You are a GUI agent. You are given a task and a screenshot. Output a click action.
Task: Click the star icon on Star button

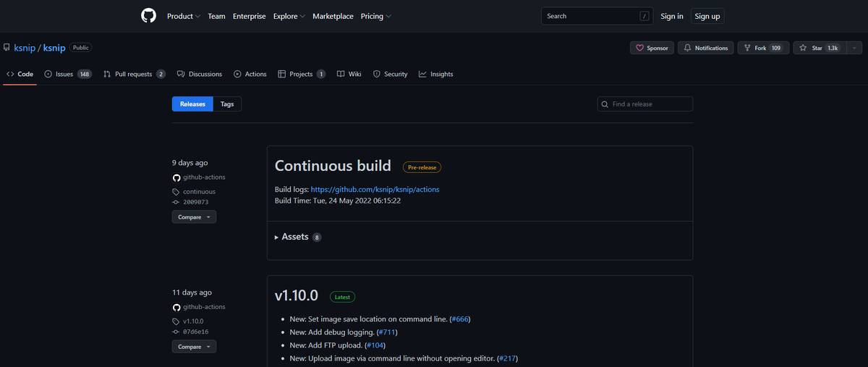(x=804, y=48)
